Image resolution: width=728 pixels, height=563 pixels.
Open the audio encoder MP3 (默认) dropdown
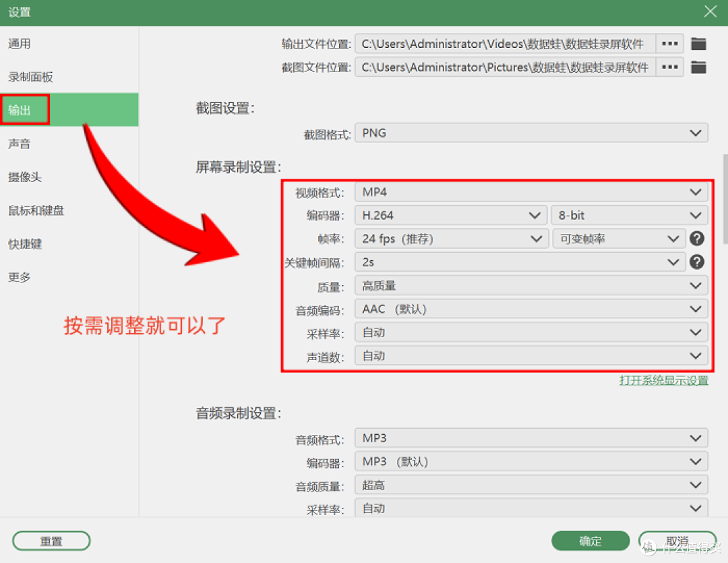pos(531,462)
